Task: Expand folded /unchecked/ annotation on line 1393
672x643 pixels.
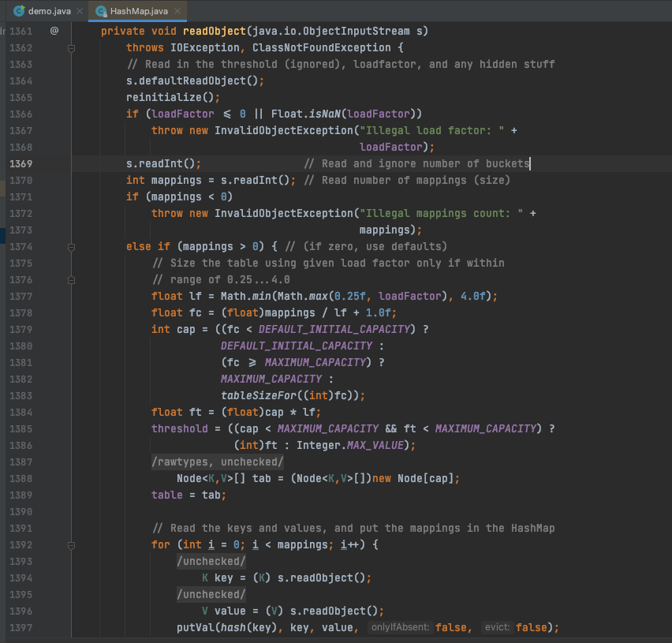Action: (x=211, y=562)
